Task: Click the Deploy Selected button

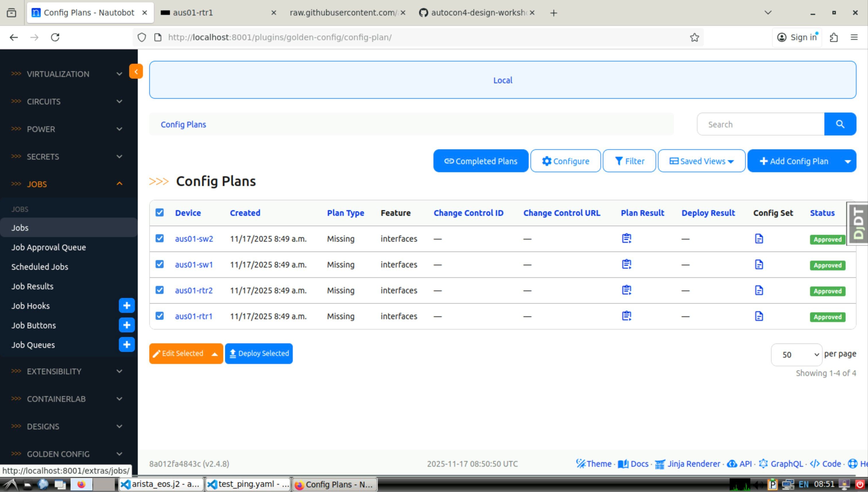Action: (259, 353)
